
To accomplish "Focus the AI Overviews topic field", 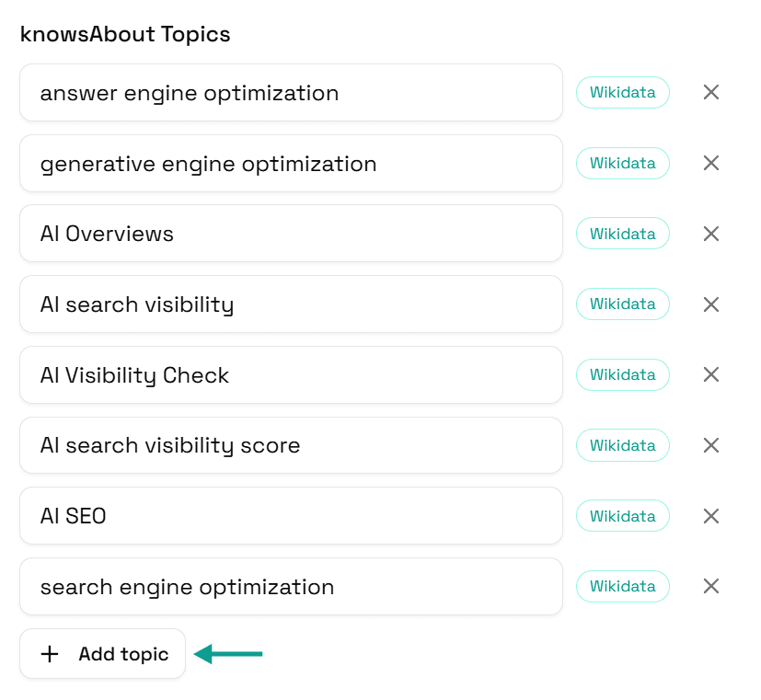I will click(x=291, y=234).
